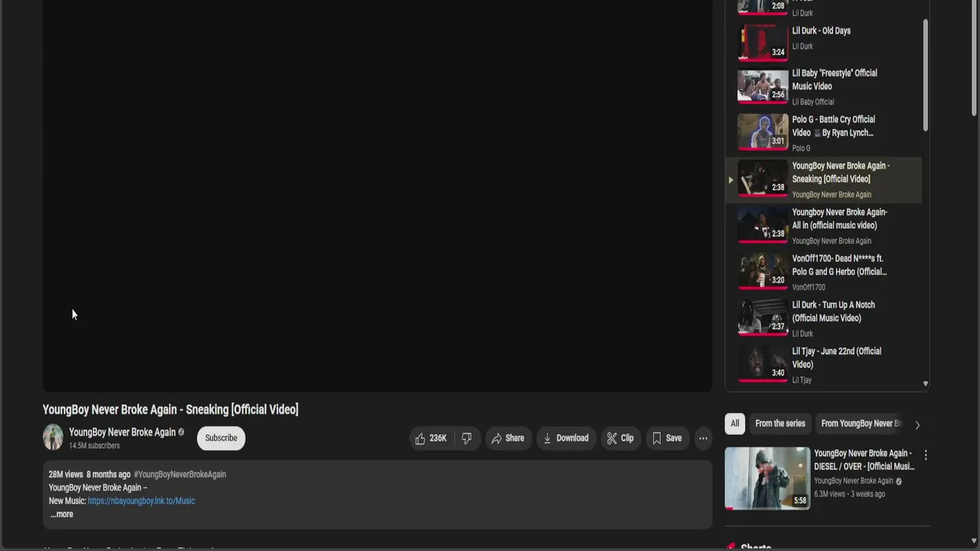
Task: Open Sneaking playlist thumbnail
Action: (x=763, y=178)
